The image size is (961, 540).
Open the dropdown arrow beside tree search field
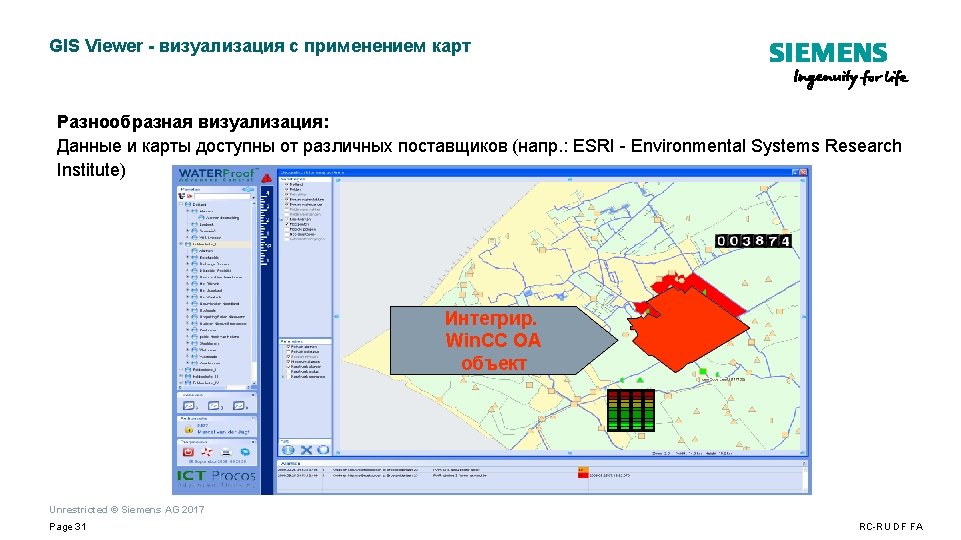pos(253,198)
